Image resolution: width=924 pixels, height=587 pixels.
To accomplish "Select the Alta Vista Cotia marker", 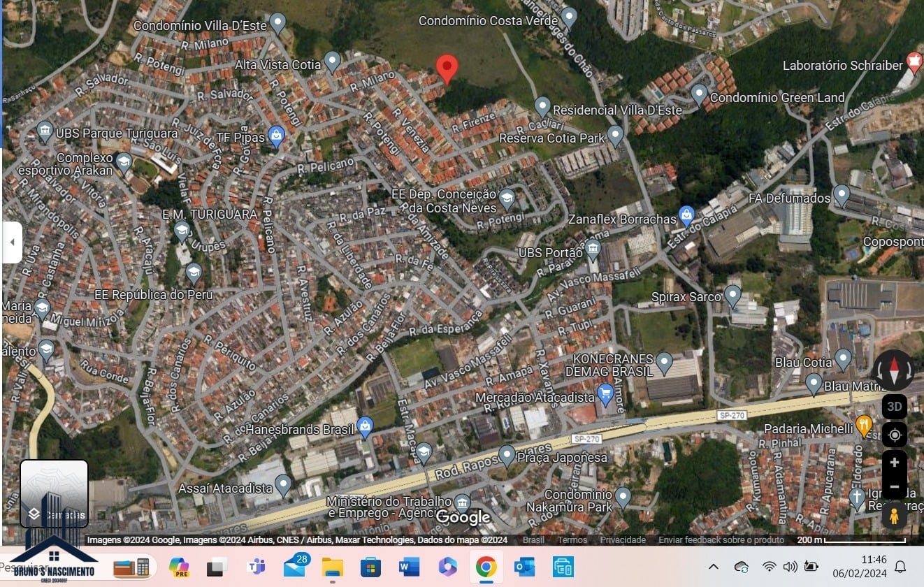I will [x=333, y=61].
